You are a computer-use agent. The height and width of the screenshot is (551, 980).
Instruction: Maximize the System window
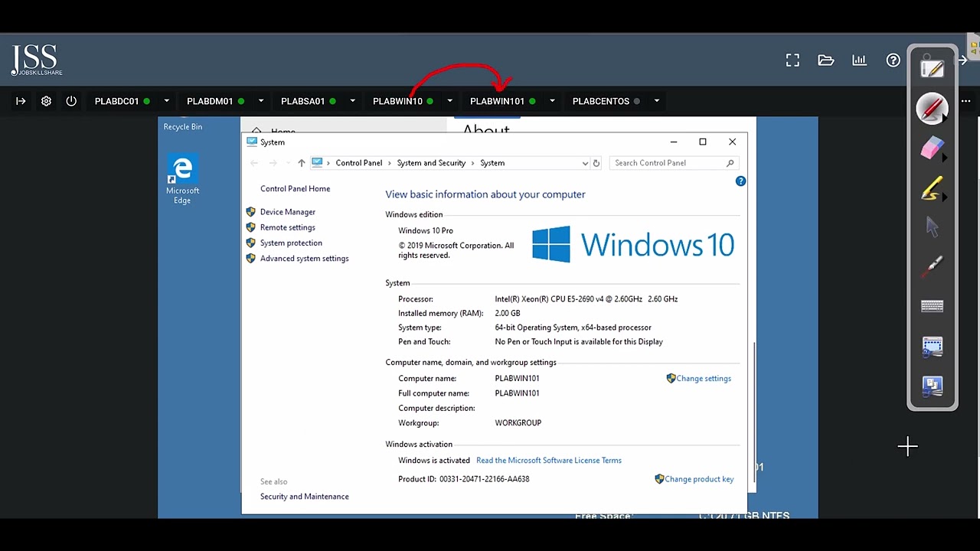(703, 142)
